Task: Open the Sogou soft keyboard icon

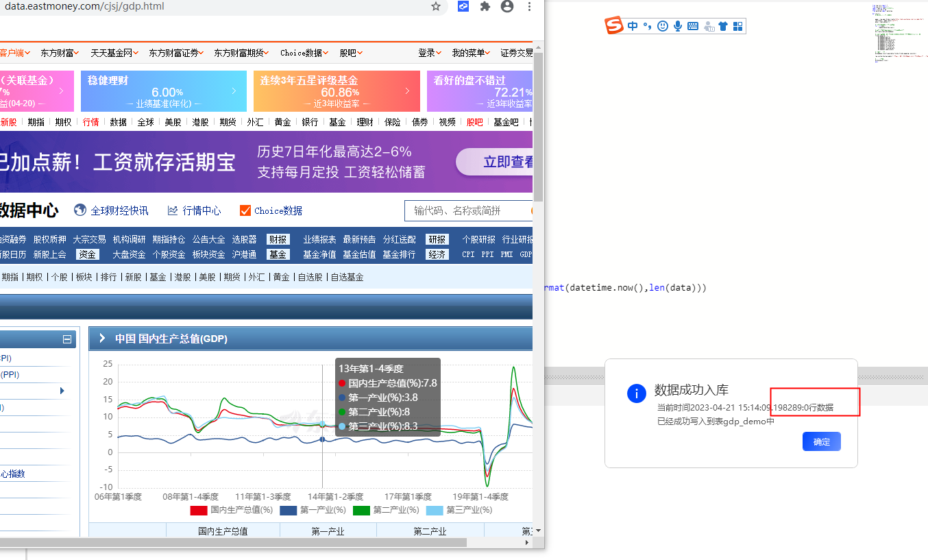Action: pos(693,26)
